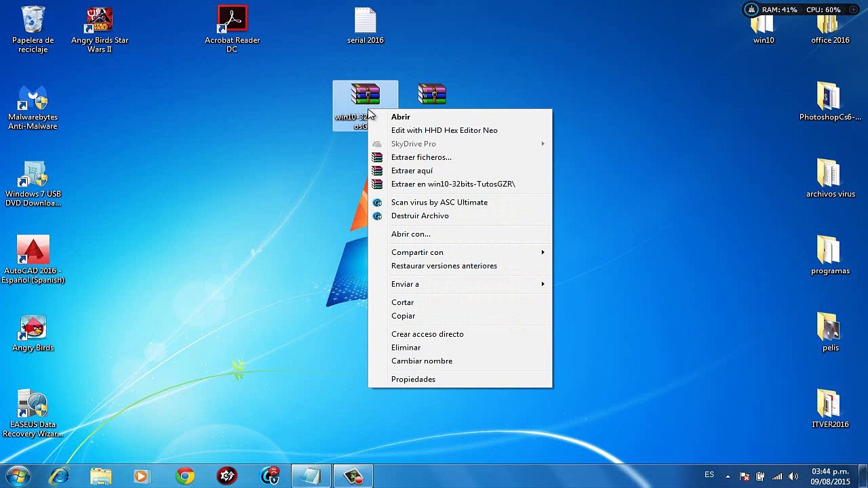Select the ITVER2016 folder

[x=830, y=409]
